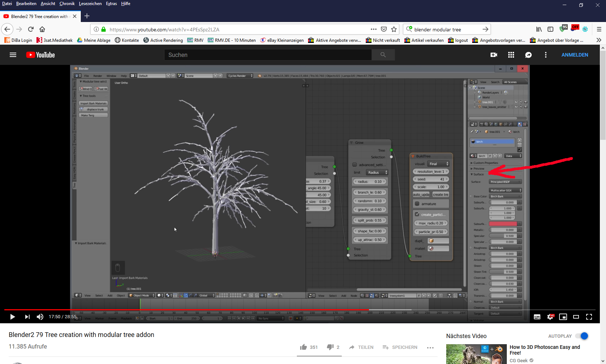The height and width of the screenshot is (364, 606).
Task: Click the ANMELDEN sign-in link
Action: (575, 55)
